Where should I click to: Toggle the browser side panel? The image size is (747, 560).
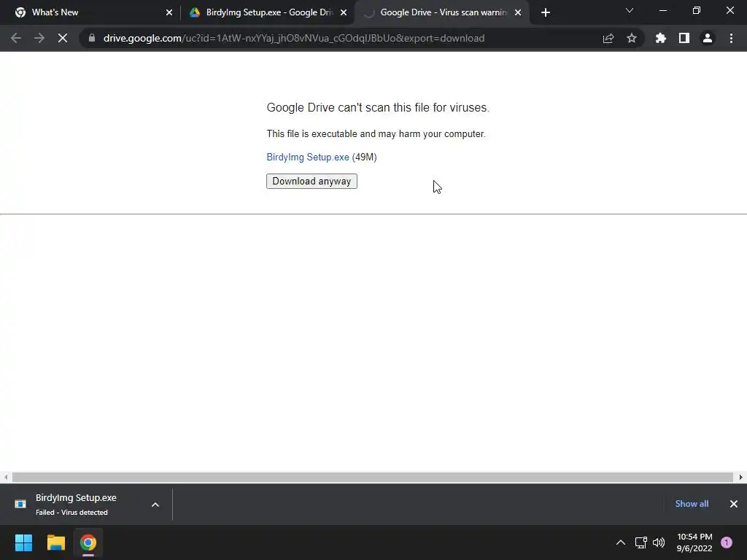point(684,38)
